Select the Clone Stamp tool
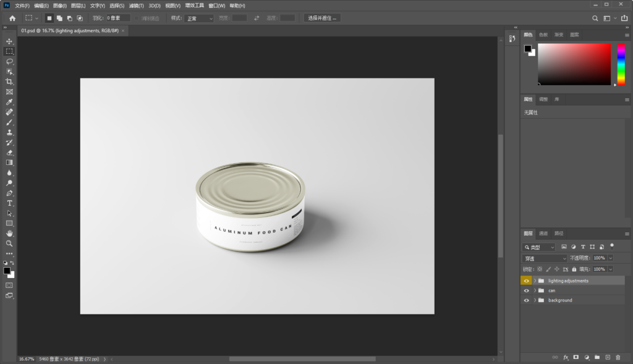The image size is (633, 364). click(x=9, y=132)
